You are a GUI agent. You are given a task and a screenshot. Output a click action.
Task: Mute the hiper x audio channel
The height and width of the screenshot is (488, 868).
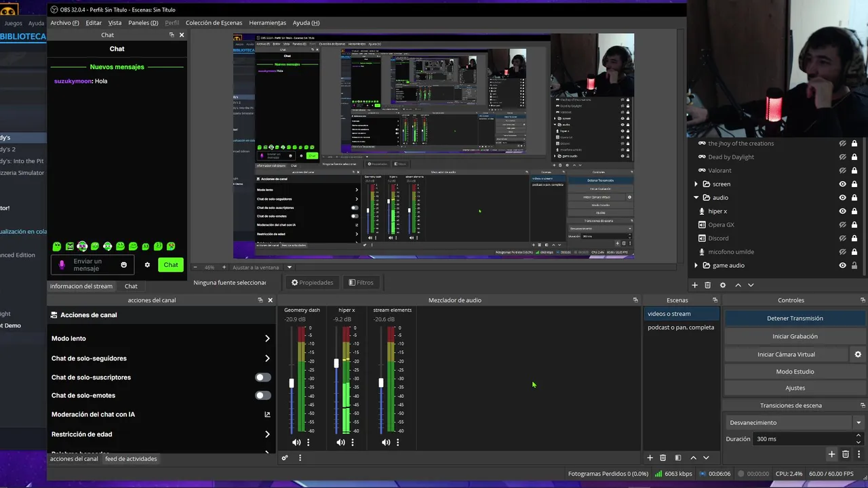pyautogui.click(x=340, y=442)
